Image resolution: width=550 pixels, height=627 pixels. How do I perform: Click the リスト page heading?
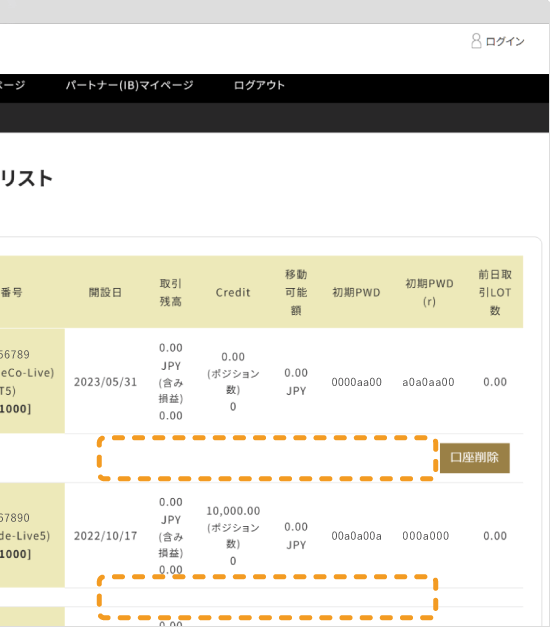26,178
